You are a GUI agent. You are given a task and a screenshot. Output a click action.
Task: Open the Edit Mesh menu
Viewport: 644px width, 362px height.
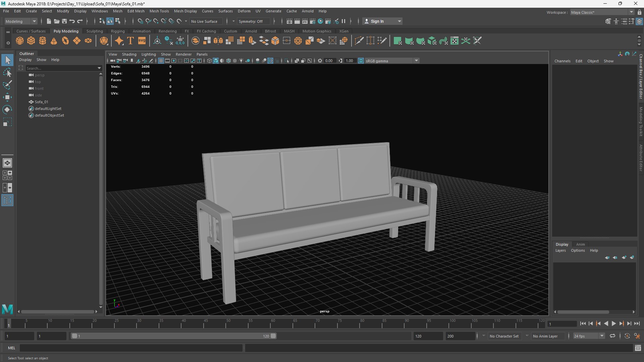[x=136, y=11]
